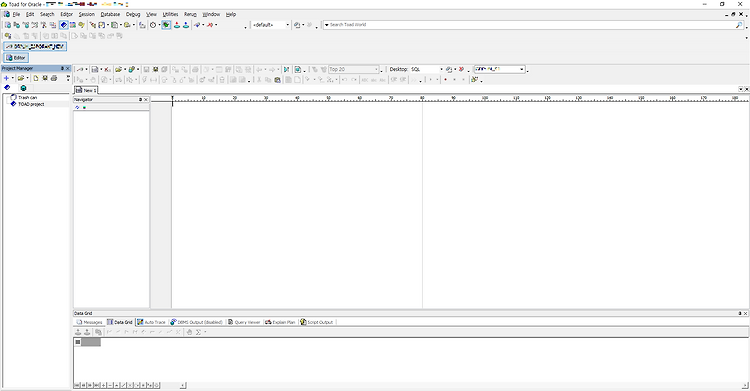Select the New 1 editor tab
This screenshot has width=750, height=391.
(x=86, y=90)
